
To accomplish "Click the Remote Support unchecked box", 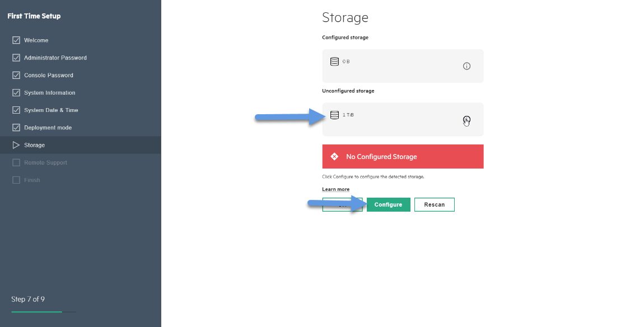I will coord(16,163).
